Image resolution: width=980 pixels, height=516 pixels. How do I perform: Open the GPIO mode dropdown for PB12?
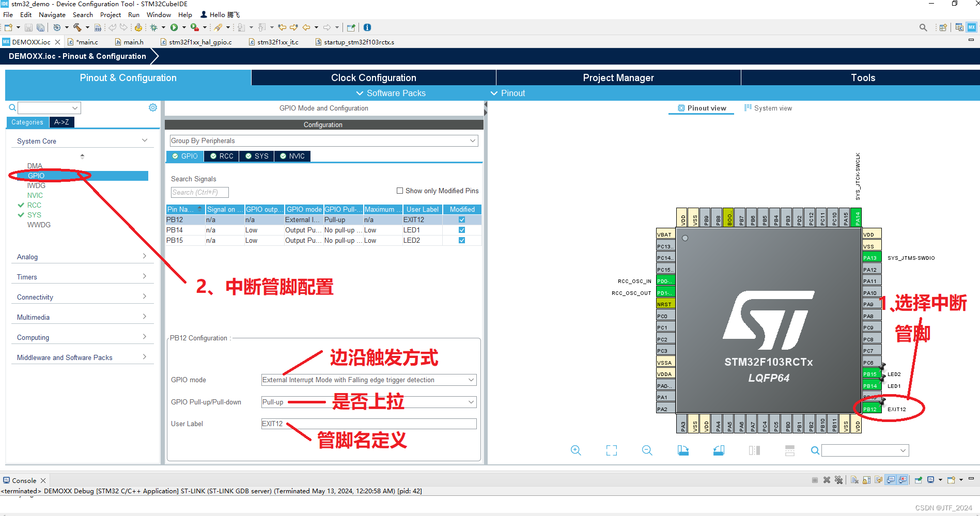pyautogui.click(x=470, y=380)
